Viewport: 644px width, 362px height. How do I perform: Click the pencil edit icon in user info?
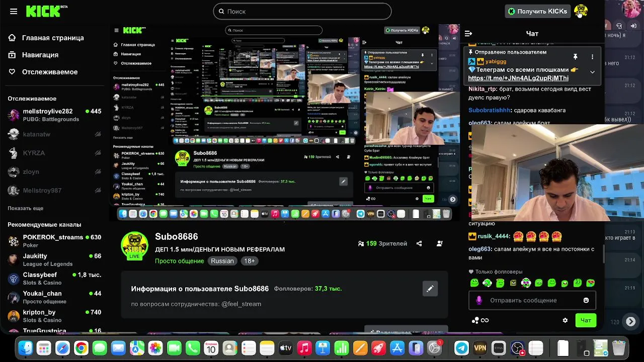(430, 289)
